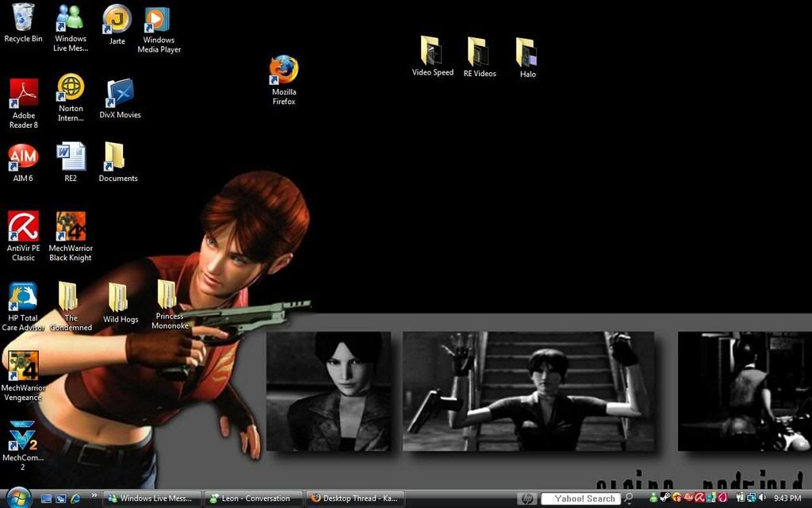Screen dimensions: 812x508
Task: Click the Switch Between Windows quick launch icon
Action: 60,498
